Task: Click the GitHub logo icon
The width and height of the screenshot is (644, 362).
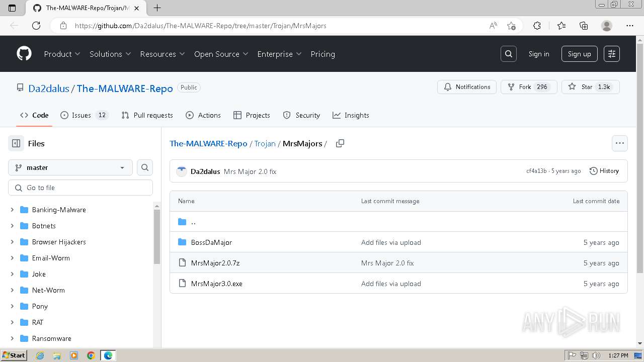Action: pyautogui.click(x=24, y=54)
